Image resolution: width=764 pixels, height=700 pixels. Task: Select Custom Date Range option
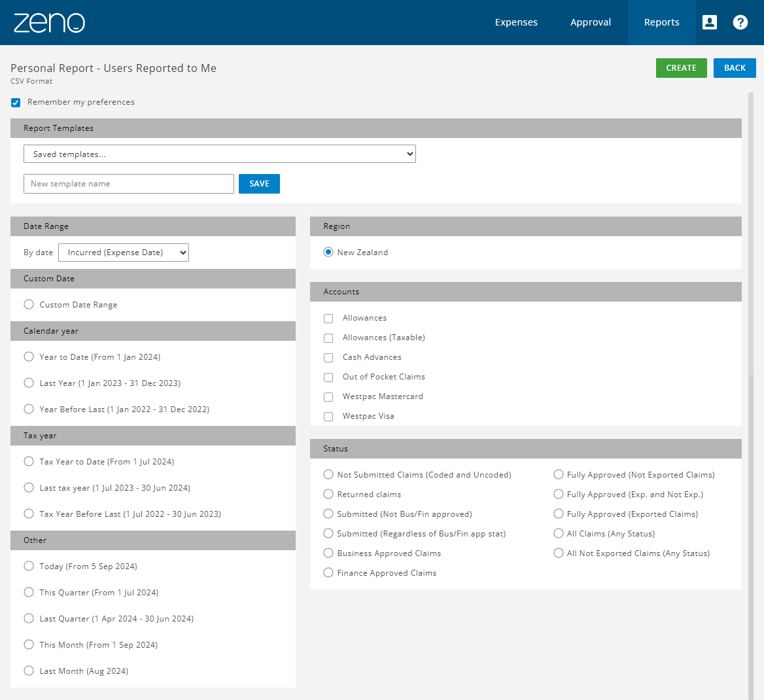29,304
